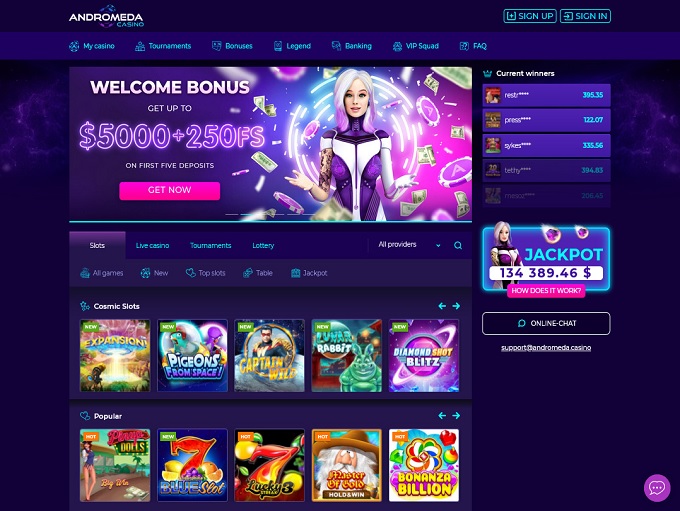Click HOW DOES IT WORK jackpot button
Viewport: 680px width, 511px height.
coord(546,291)
